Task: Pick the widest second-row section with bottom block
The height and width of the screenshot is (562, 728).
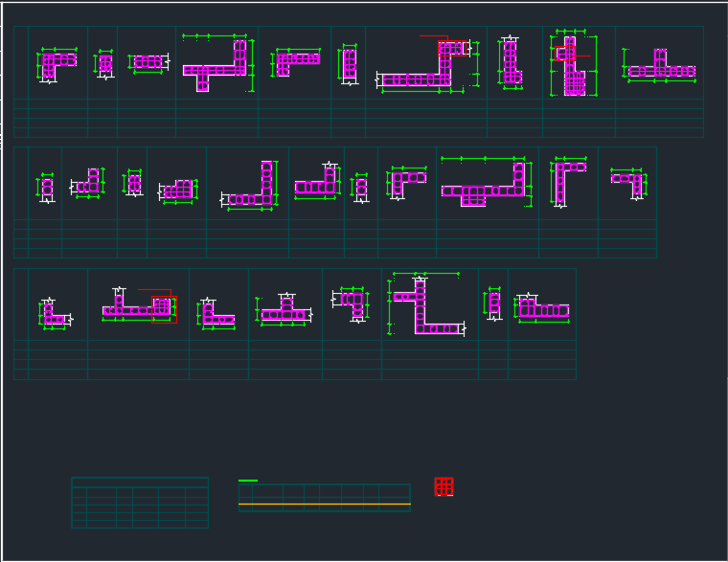Action: coord(484,184)
